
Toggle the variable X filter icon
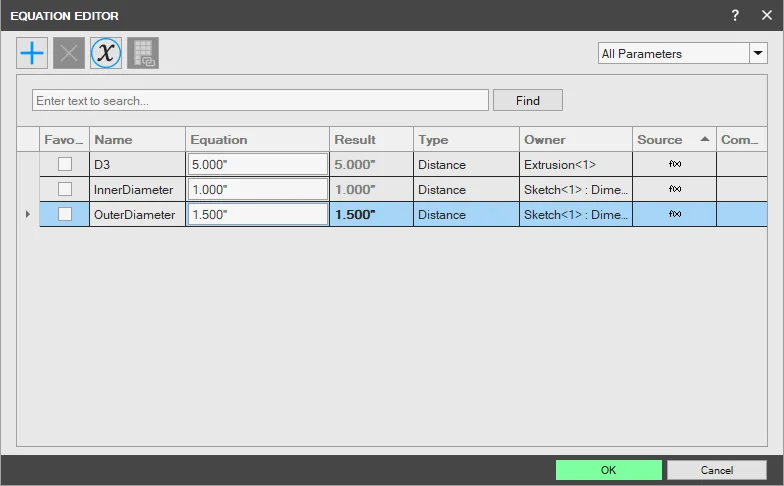[106, 53]
